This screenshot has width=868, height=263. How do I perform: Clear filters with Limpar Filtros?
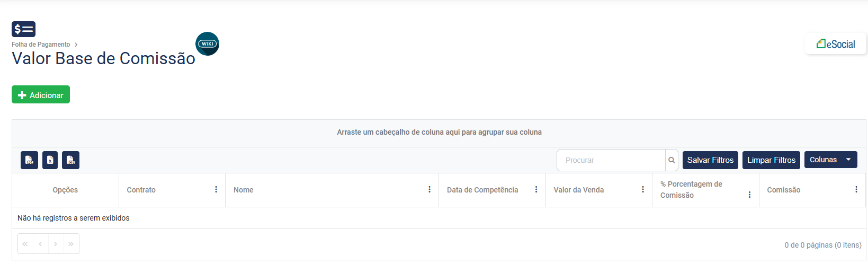coord(771,160)
